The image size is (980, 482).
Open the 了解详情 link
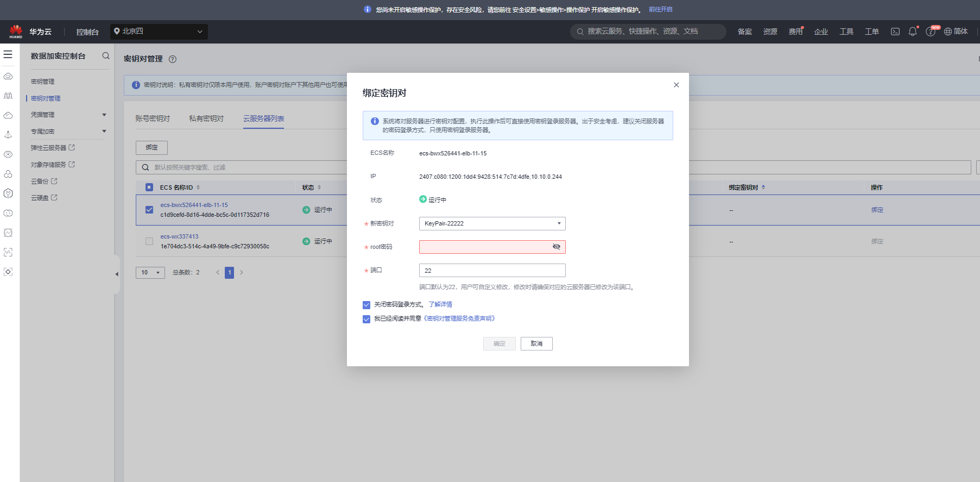(x=440, y=305)
